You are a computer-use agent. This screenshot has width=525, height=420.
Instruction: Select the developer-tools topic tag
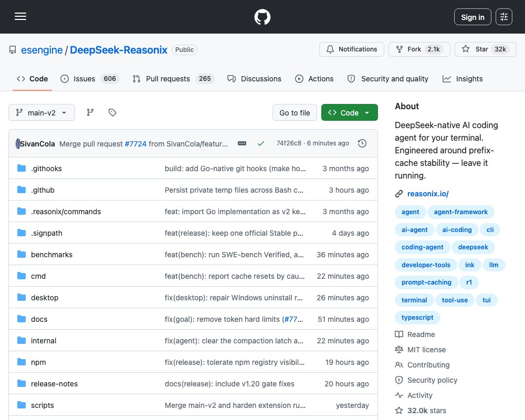coord(426,265)
